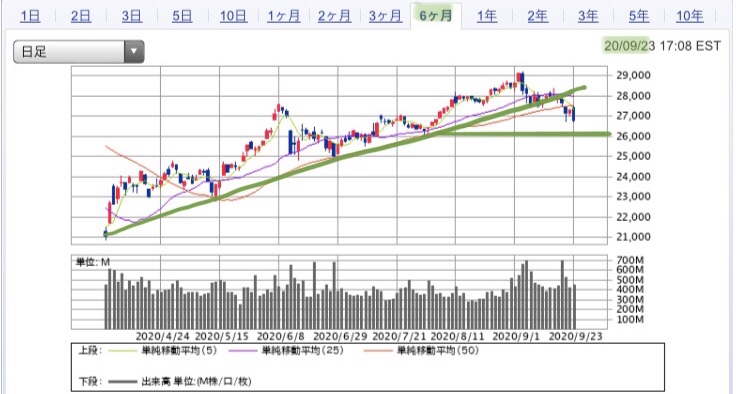Switch to the 1ヶ月 tab
Screen dimensions: 738x394
pyautogui.click(x=283, y=16)
